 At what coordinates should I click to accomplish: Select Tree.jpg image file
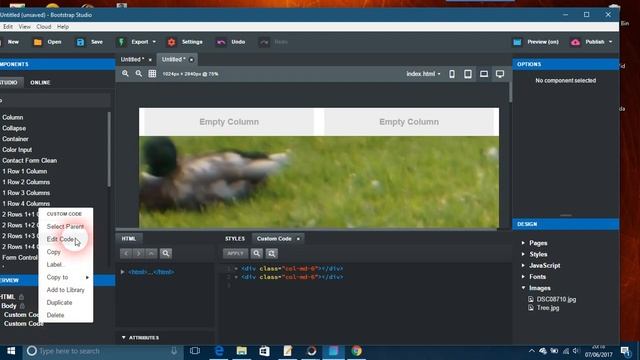544,308
